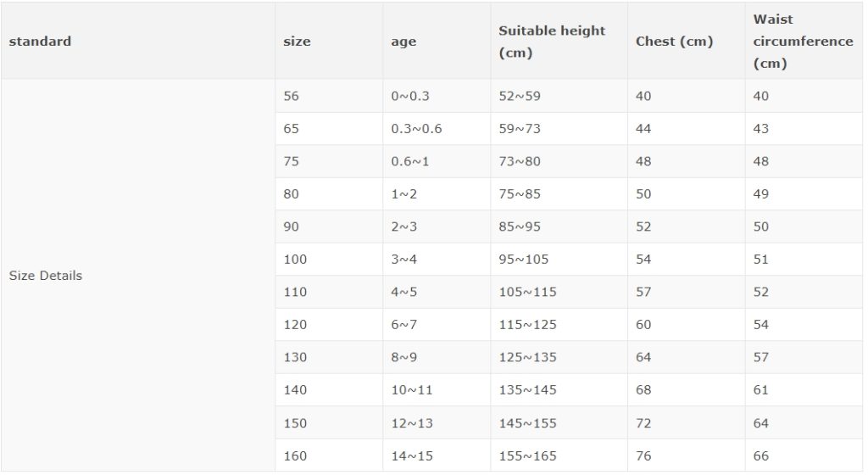This screenshot has width=868, height=475.
Task: Click the age 0.3~0.6 cell
Action: (437, 128)
